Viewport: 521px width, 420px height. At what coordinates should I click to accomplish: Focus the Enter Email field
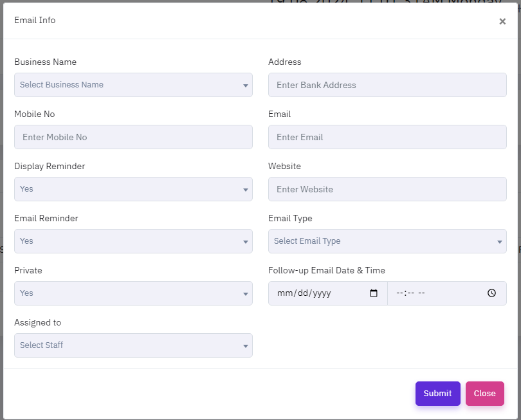click(387, 137)
